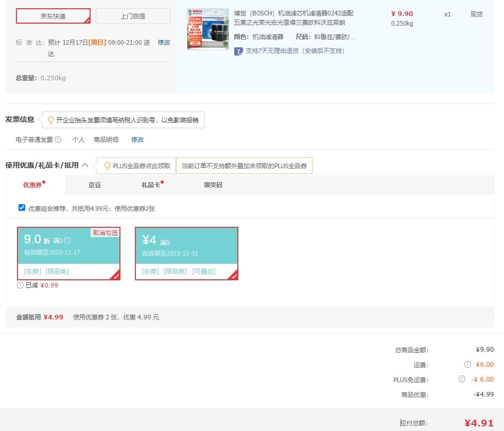Click the lightbulb icon in invoice tip
This screenshot has width=504, height=431.
50,120
